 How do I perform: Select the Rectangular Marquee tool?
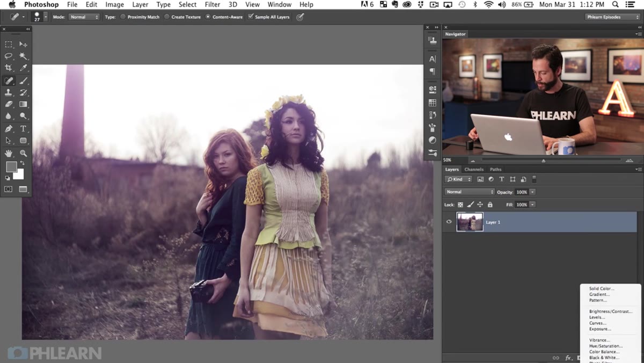9,44
